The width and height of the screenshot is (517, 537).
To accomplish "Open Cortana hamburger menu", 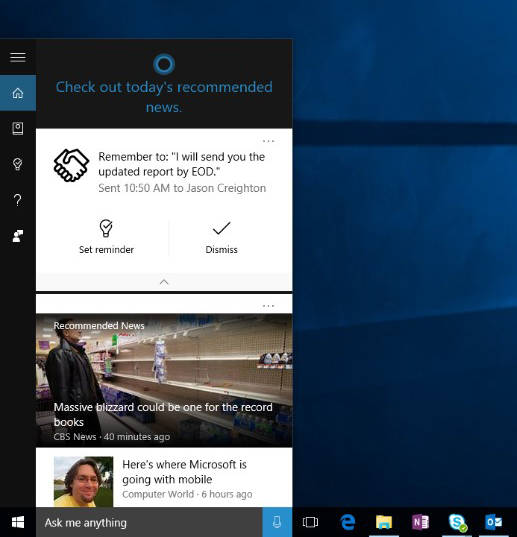I will (18, 57).
